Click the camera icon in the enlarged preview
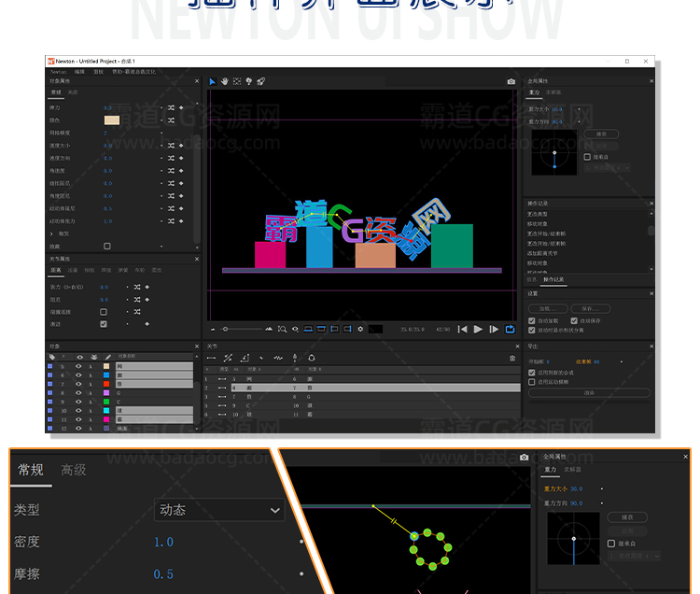The height and width of the screenshot is (594, 700). coord(525,458)
